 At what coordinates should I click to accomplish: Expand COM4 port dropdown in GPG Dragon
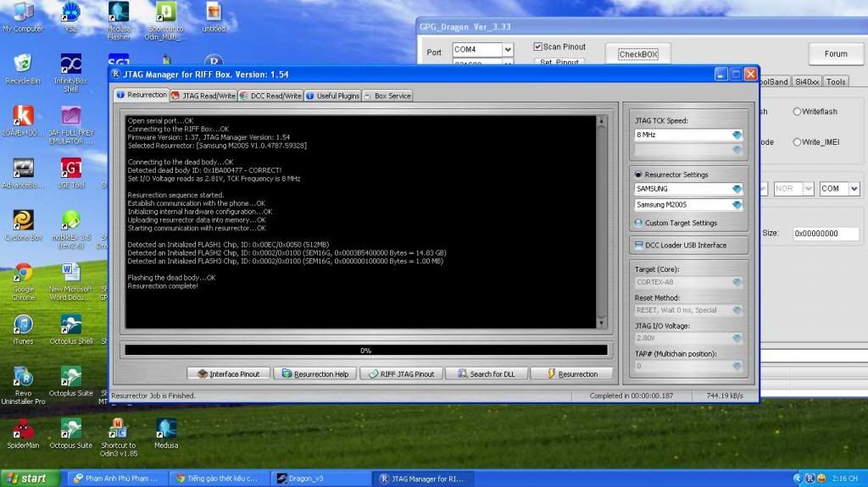507,50
